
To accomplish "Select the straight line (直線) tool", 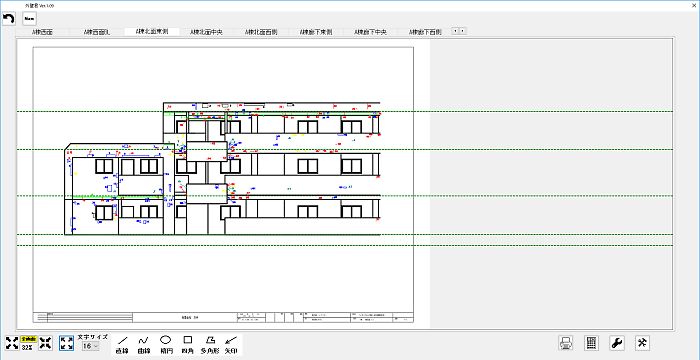I will [122, 345].
